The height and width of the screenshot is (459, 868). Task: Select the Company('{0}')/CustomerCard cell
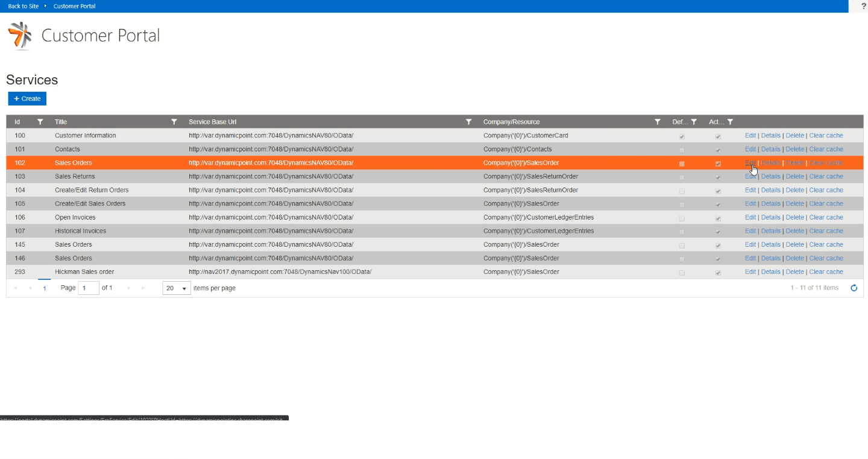526,136
